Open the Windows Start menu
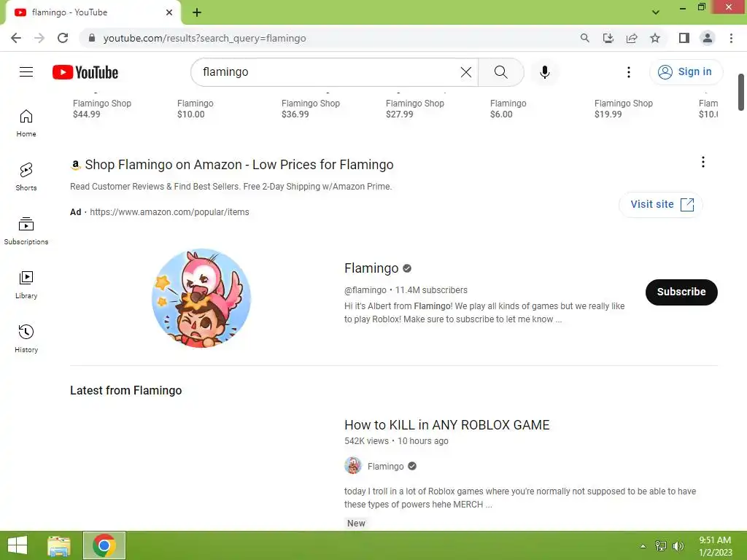This screenshot has width=747, height=560. pos(18,545)
